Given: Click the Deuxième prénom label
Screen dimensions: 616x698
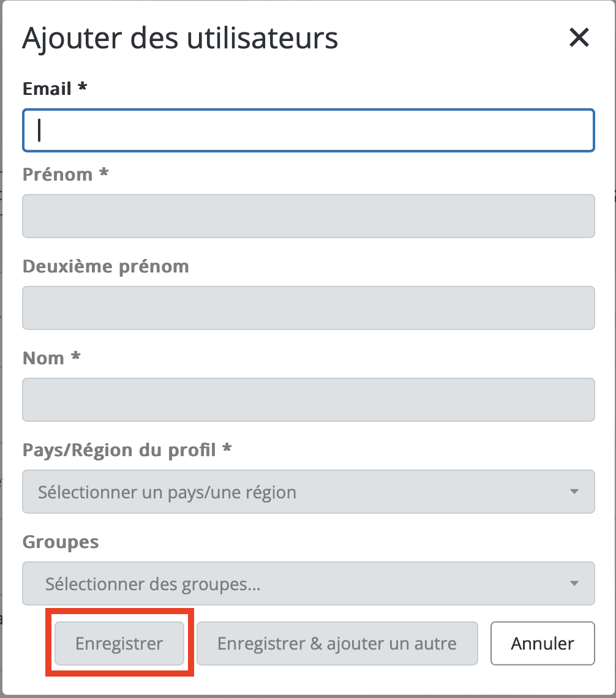Looking at the screenshot, I should [106, 266].
